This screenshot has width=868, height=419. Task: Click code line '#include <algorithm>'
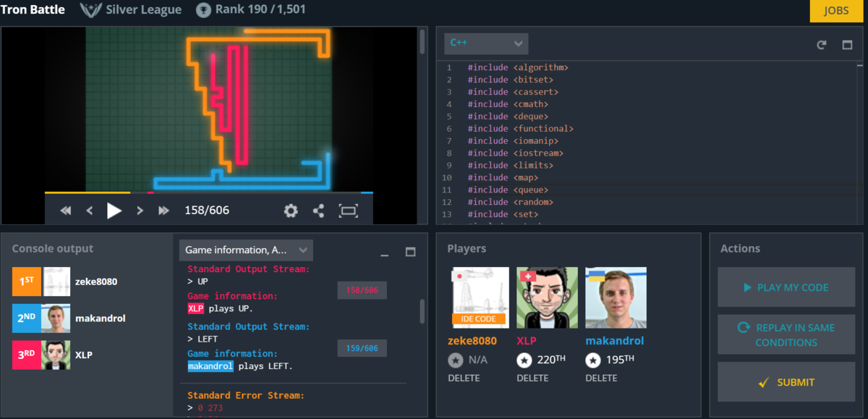(x=518, y=67)
